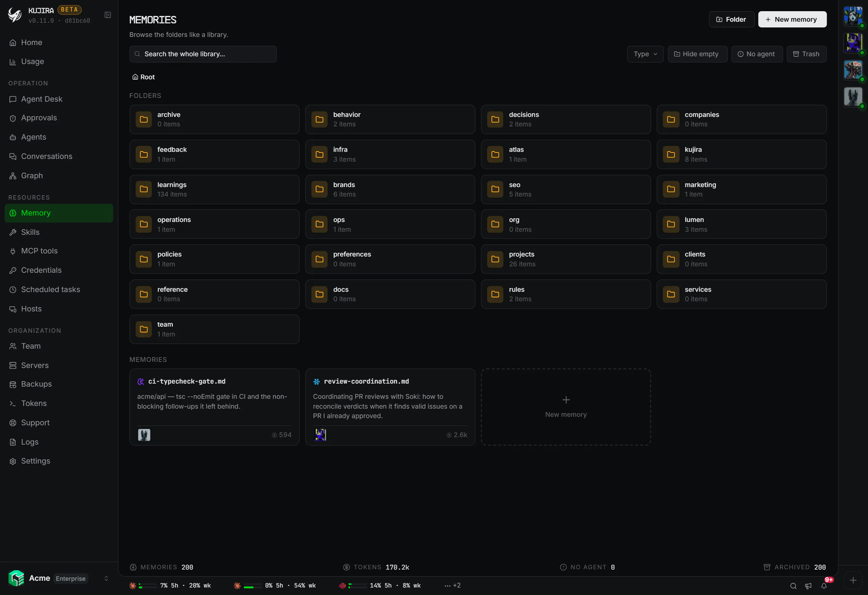
Task: Click MEMORIES 200 status entry
Action: tap(161, 567)
